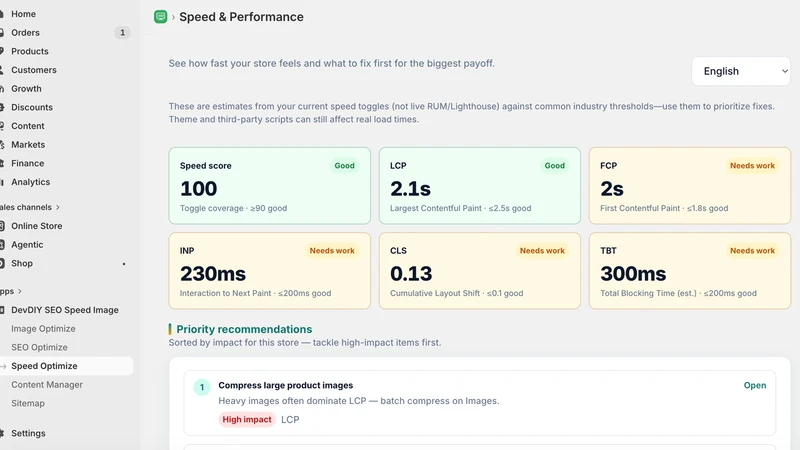Open the English language dropdown

point(741,71)
